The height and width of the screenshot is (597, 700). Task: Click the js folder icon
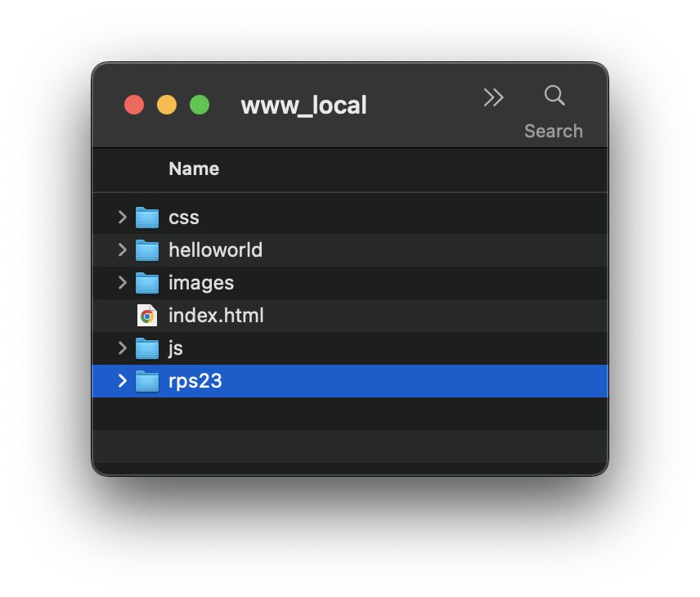pos(147,348)
